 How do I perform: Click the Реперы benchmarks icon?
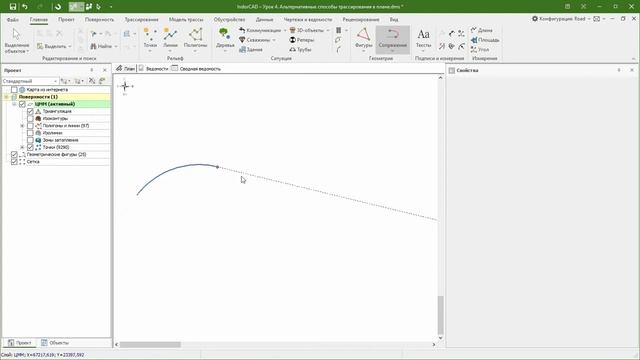click(292, 40)
